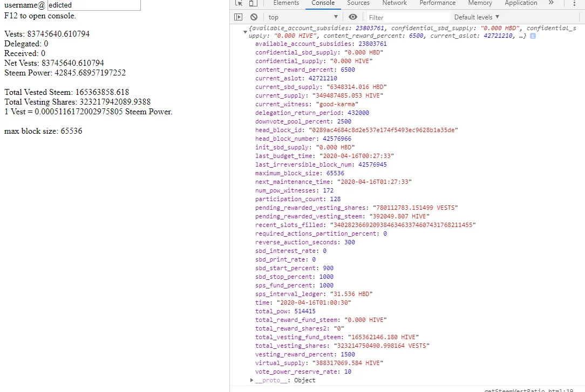
Task: Click the vesting_reward_percent row
Action: click(305, 354)
